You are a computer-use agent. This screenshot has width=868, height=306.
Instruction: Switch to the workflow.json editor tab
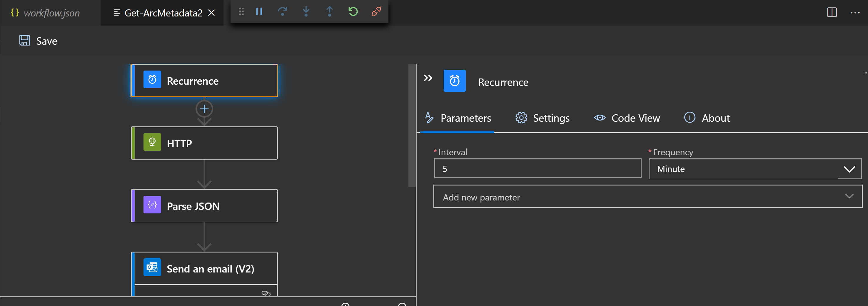pos(51,12)
